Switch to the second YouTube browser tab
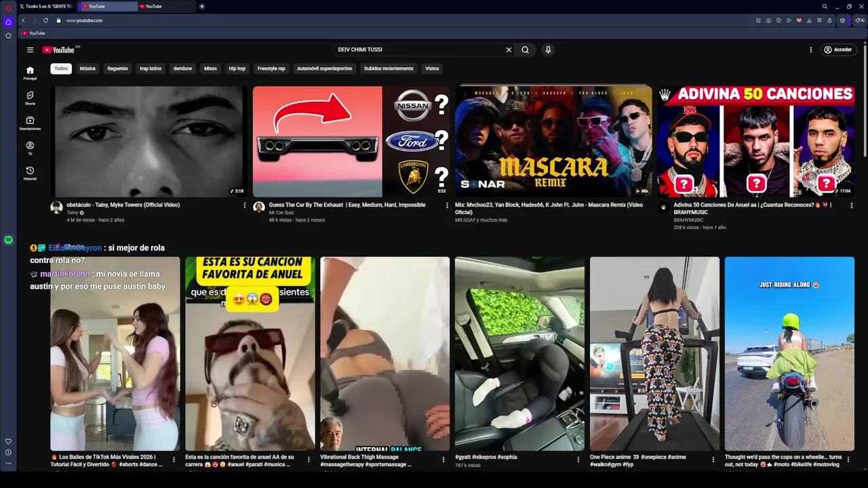 click(165, 6)
